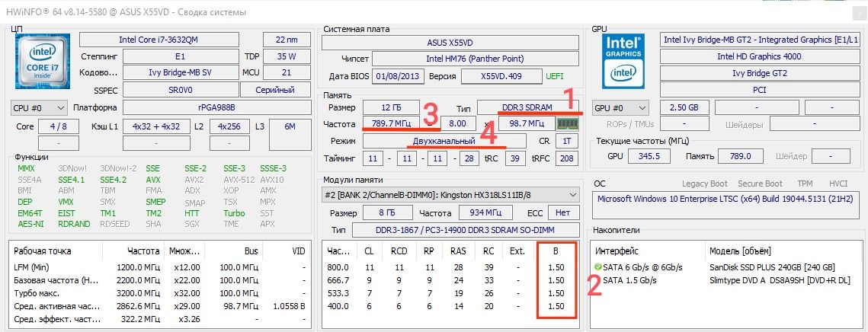Click the MCU value 21

[x=287, y=72]
